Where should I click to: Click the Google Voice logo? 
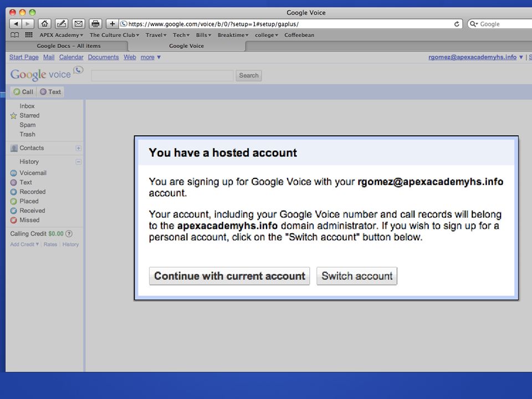[x=47, y=74]
